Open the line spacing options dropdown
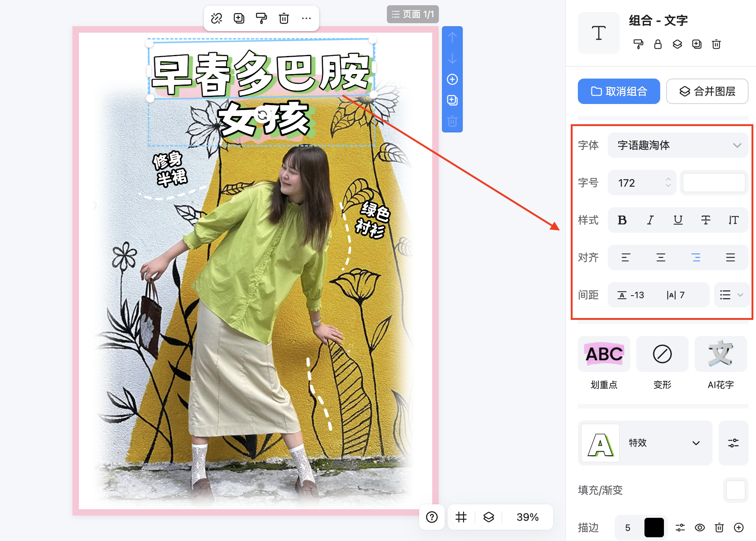This screenshot has width=756, height=541. coord(731,295)
